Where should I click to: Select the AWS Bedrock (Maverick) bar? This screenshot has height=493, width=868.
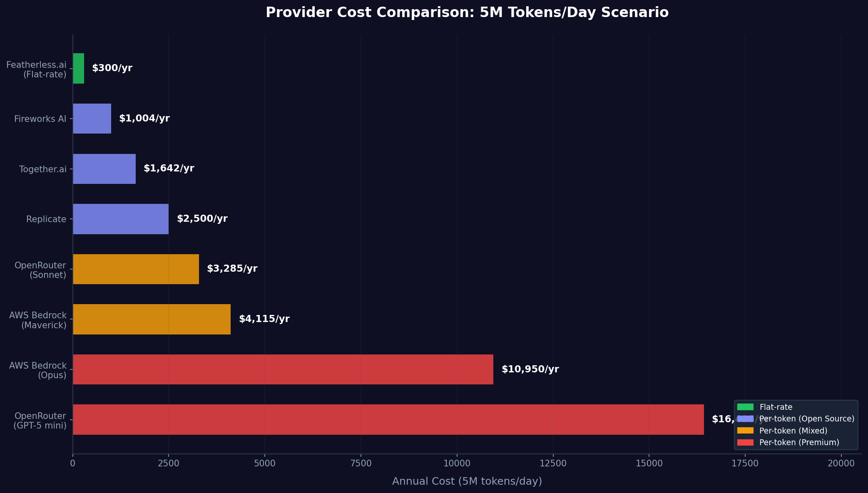151,320
